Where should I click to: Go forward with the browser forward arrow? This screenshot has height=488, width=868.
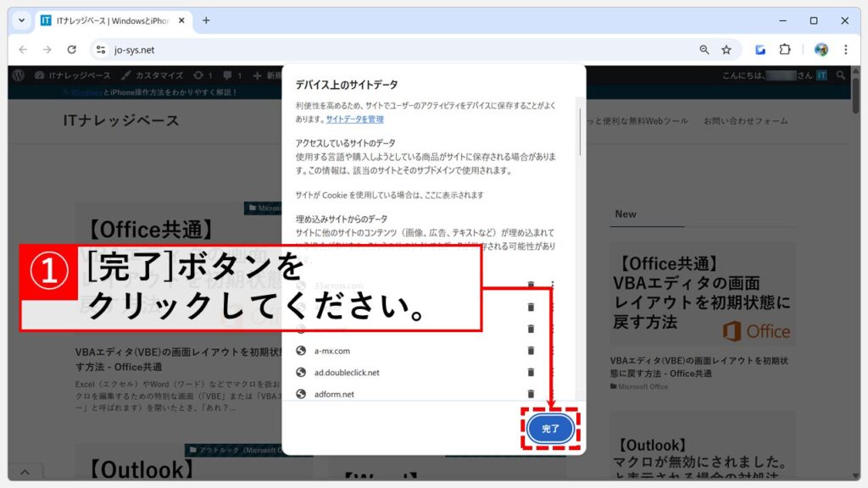[47, 50]
